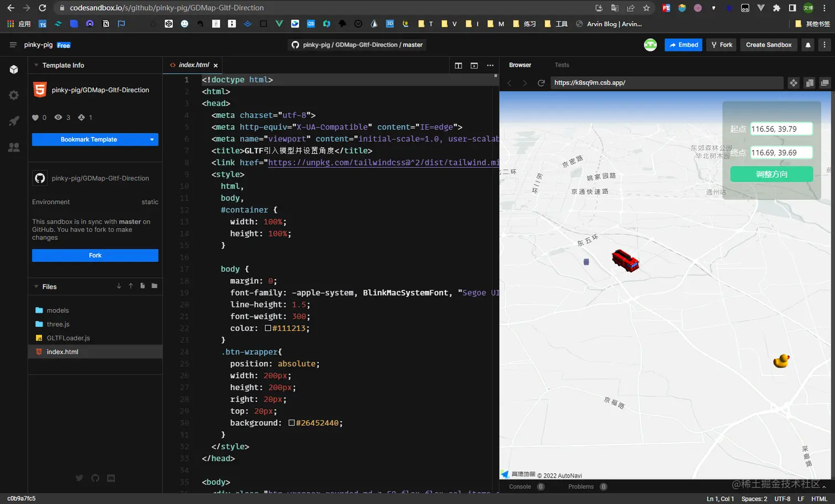Open the sandbox Files explorer sidebar icon
The height and width of the screenshot is (504, 835).
click(x=13, y=69)
